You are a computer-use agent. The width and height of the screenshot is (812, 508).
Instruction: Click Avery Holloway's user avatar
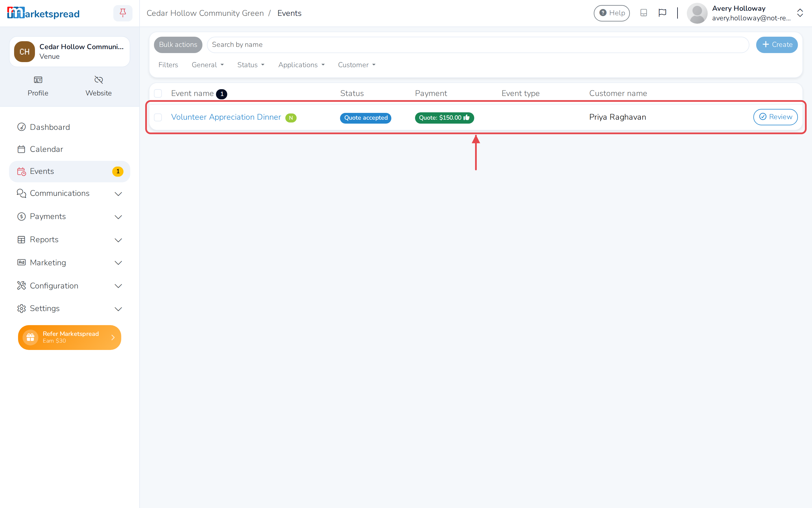697,13
